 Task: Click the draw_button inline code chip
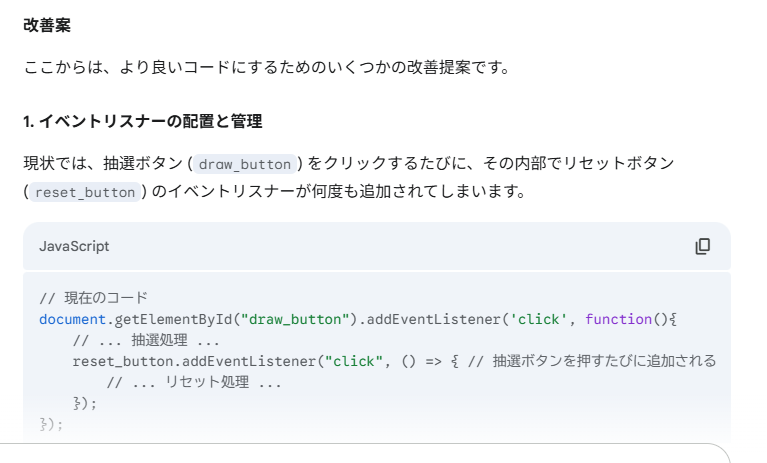click(x=245, y=164)
